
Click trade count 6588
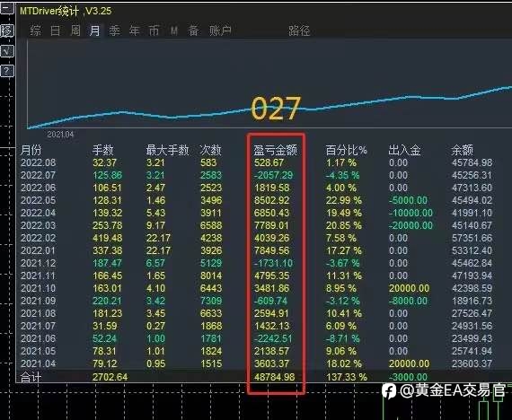[211, 225]
